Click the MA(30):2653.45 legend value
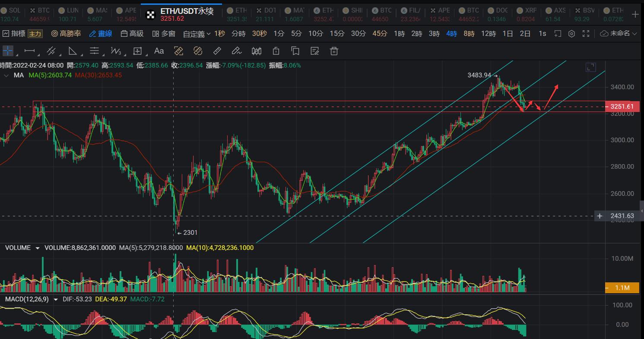Screen dimensions: 644x339 [98, 75]
